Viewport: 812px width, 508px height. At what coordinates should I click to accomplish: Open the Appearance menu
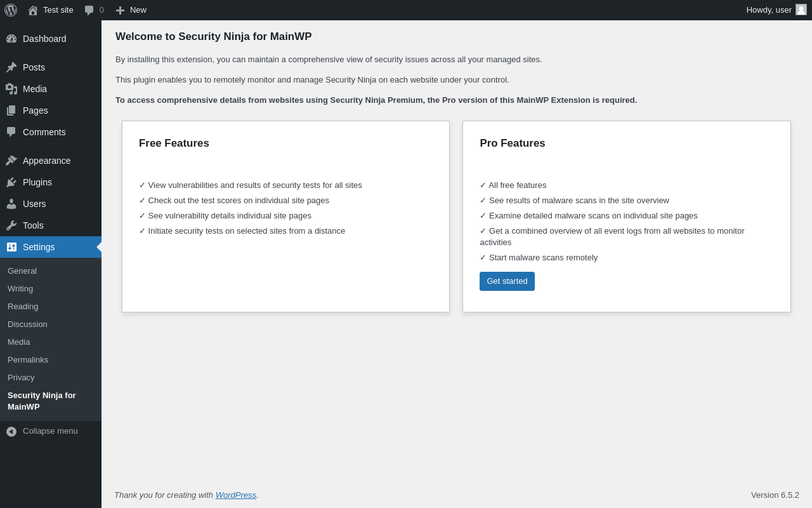(x=51, y=161)
